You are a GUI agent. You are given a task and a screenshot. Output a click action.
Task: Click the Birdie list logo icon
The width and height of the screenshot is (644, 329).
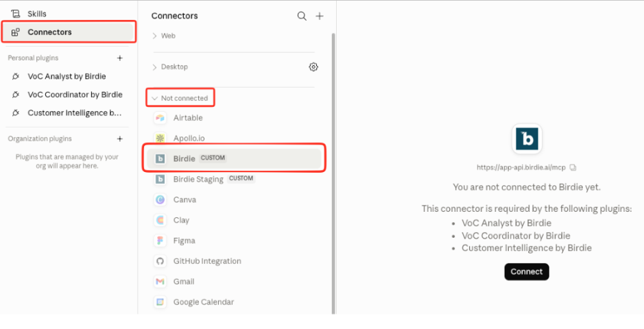point(160,158)
